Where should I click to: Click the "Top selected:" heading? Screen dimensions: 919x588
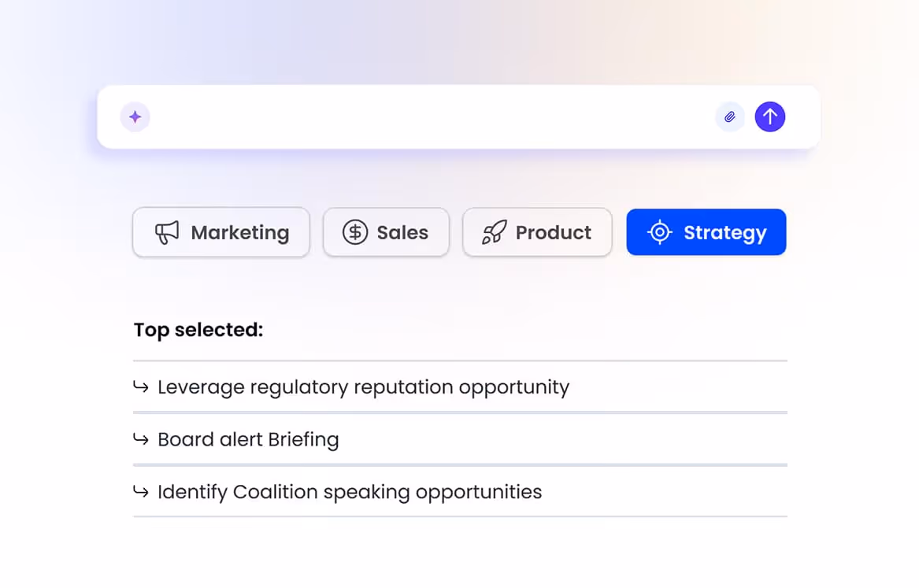tap(198, 330)
